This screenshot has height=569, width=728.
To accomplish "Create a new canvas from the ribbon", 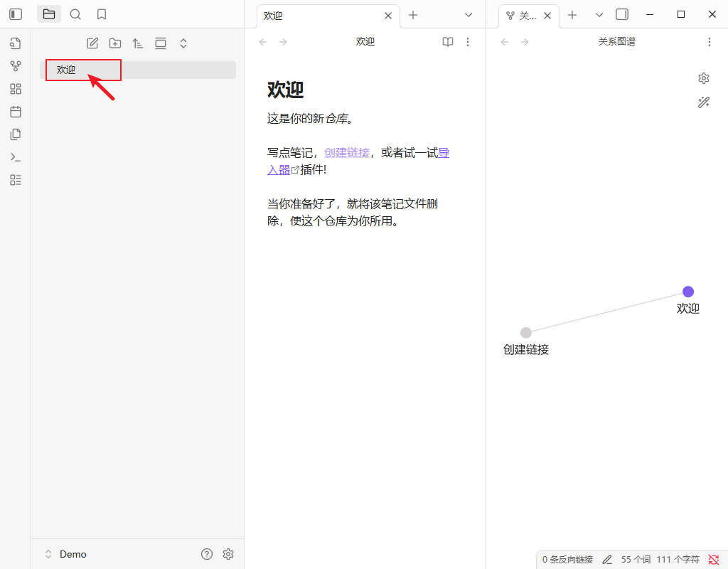I will tap(15, 89).
